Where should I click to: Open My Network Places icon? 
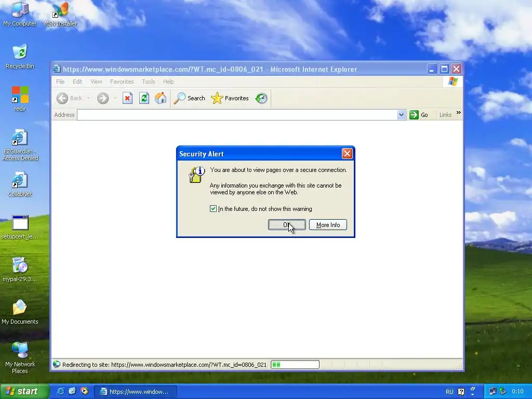click(x=20, y=357)
